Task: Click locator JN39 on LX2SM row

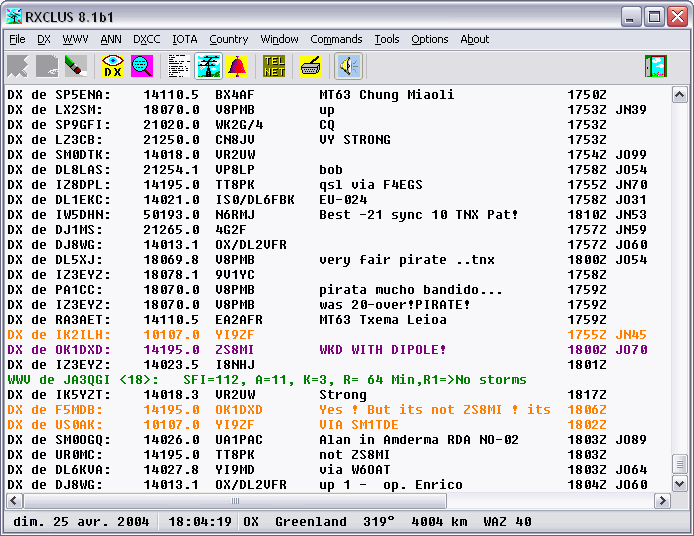Action: tap(631, 110)
